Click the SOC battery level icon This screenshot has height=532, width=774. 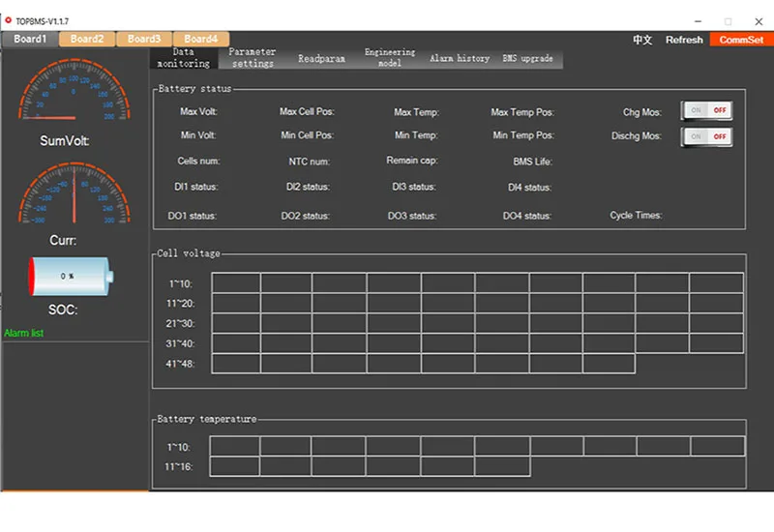pyautogui.click(x=70, y=276)
